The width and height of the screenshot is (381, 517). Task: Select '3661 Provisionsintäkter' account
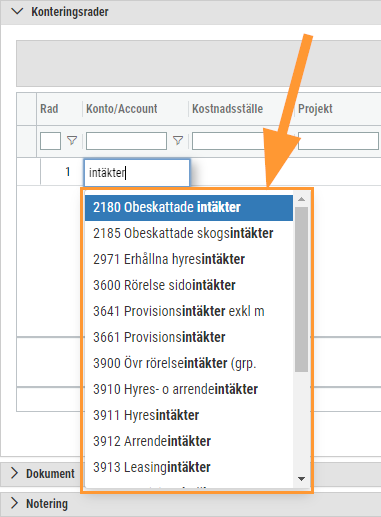point(189,337)
